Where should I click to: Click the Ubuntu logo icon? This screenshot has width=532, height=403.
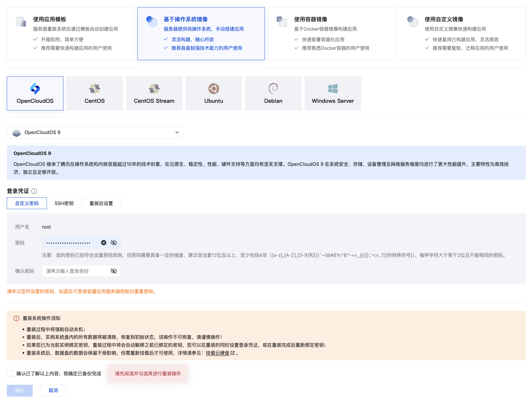(214, 89)
